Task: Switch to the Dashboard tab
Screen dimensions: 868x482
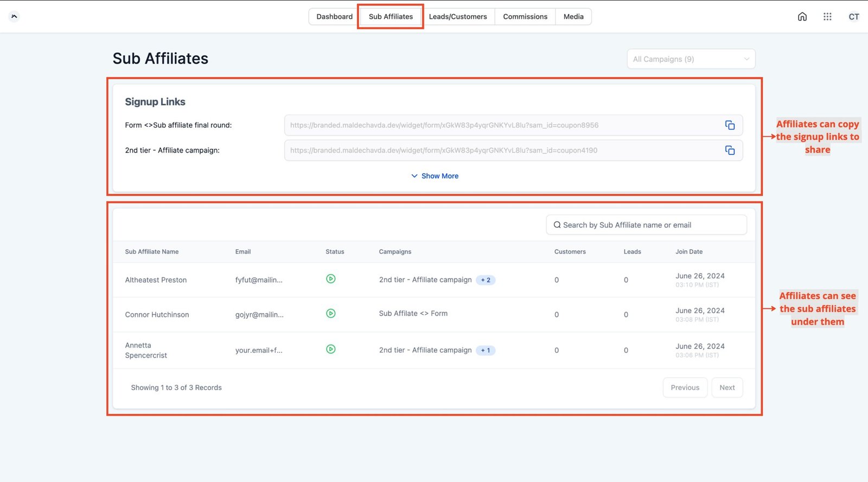Action: 334,17
